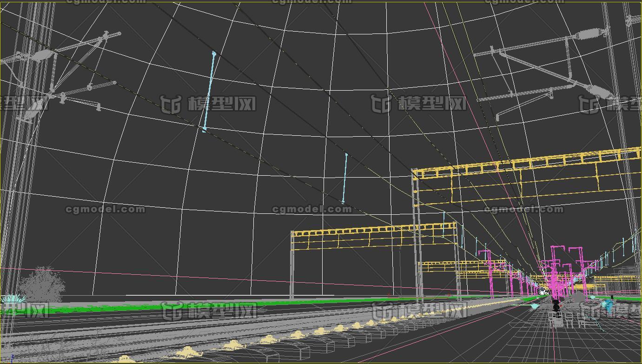Click the center cgmodel.com watermark text
The height and width of the screenshot is (364, 642).
pos(311,210)
